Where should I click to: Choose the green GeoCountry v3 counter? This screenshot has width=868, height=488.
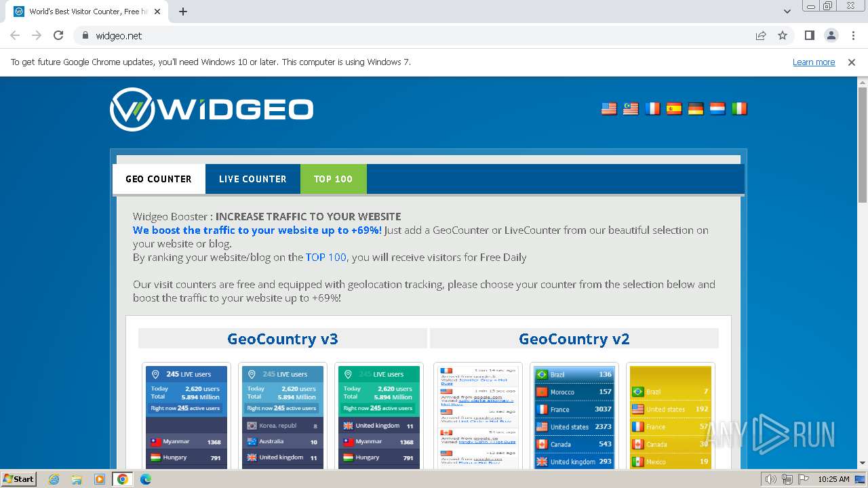click(379, 416)
